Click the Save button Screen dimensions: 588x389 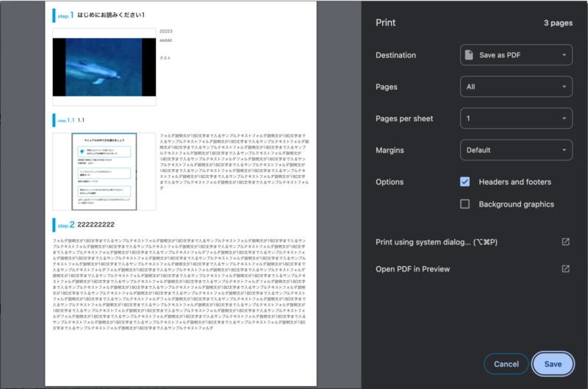click(553, 364)
